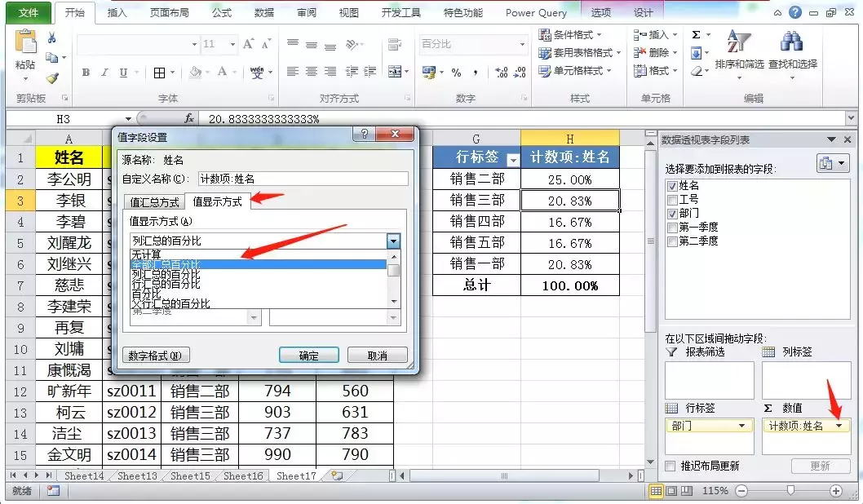This screenshot has width=863, height=504.
Task: Open Conditional Formatting (条件格式)
Action: pyautogui.click(x=570, y=35)
